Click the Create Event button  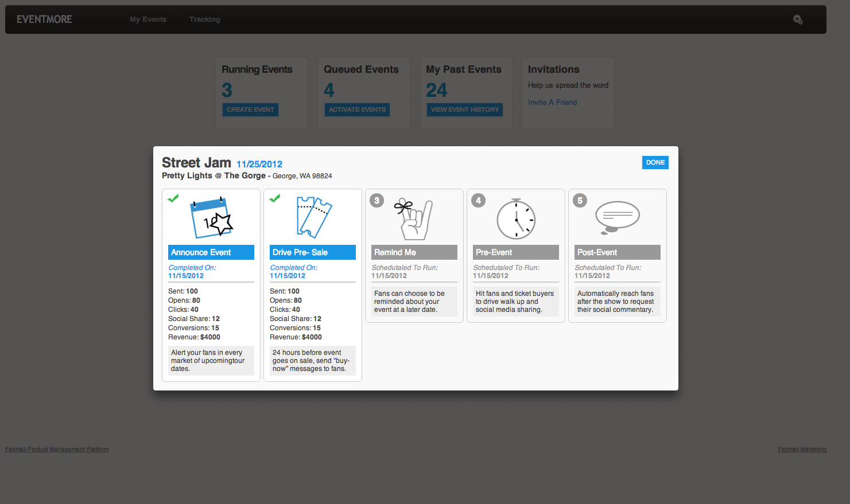250,110
